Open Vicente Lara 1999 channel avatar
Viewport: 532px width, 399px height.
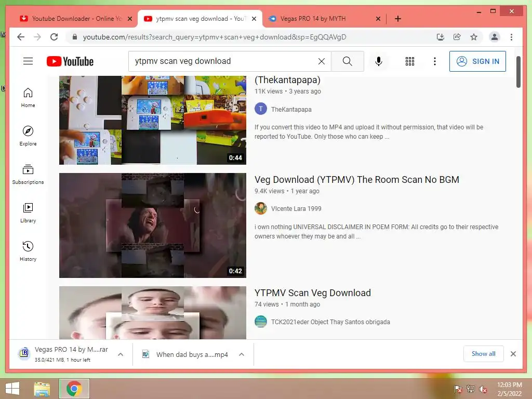coord(261,208)
